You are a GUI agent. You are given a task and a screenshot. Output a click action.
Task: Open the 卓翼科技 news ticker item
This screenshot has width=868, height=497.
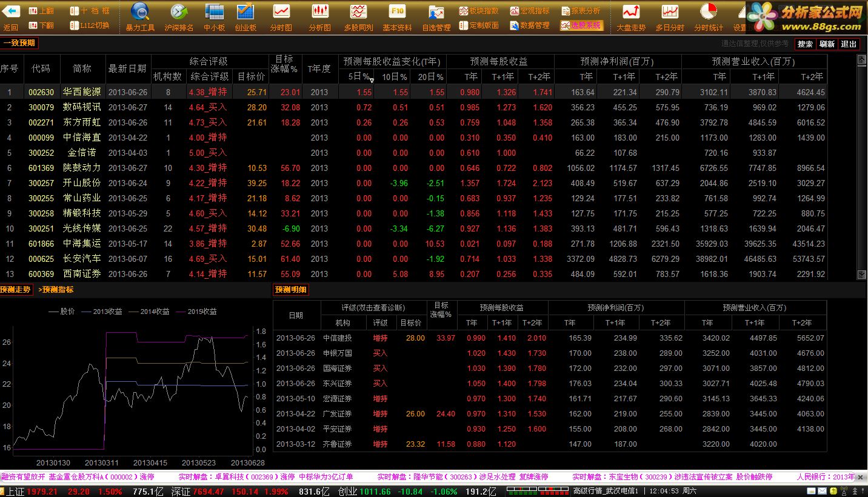(x=265, y=477)
